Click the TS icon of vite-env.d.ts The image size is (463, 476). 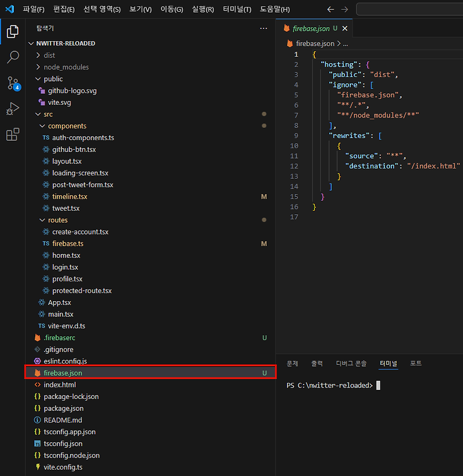(42, 326)
